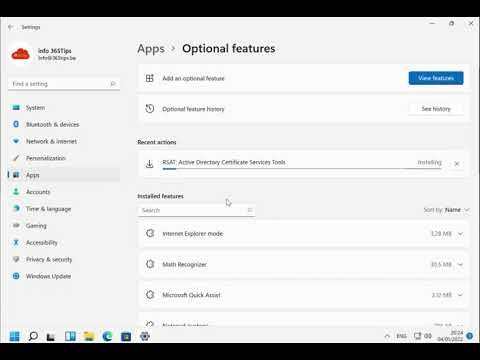
Task: Click the Optional feature history clock icon
Action: 150,109
